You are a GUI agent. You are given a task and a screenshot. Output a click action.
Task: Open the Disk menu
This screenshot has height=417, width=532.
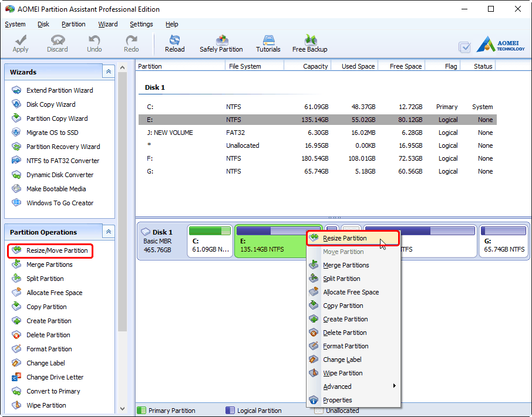43,24
